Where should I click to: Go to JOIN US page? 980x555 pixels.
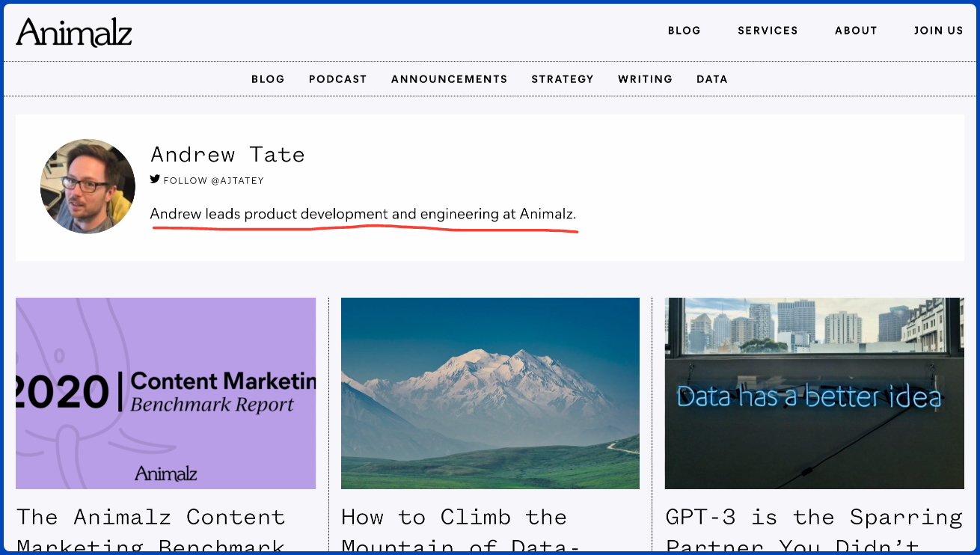[x=938, y=31]
